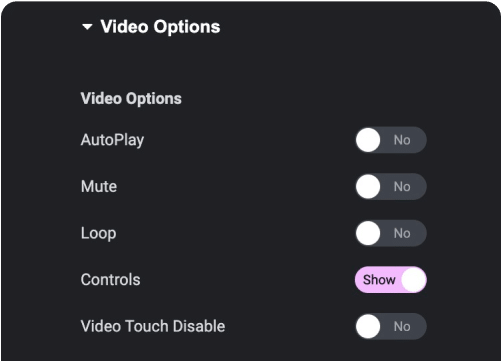This screenshot has height=361, width=501.
Task: Collapse the Video Options section arrow
Action: pyautogui.click(x=87, y=27)
